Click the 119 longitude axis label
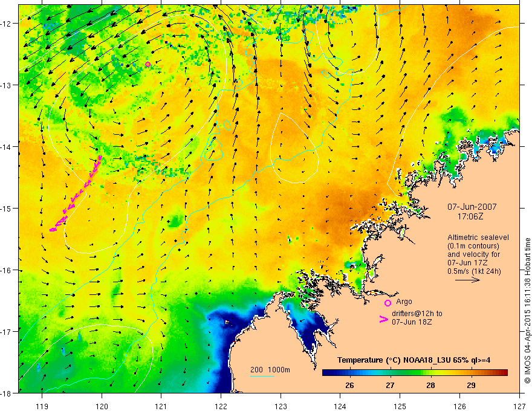The image size is (532, 411). (x=42, y=407)
